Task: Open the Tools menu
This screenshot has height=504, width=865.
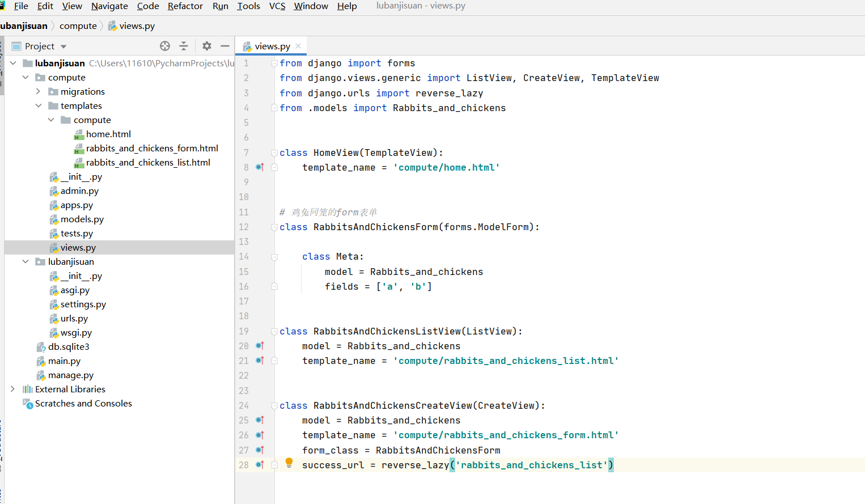Action: pos(248,6)
